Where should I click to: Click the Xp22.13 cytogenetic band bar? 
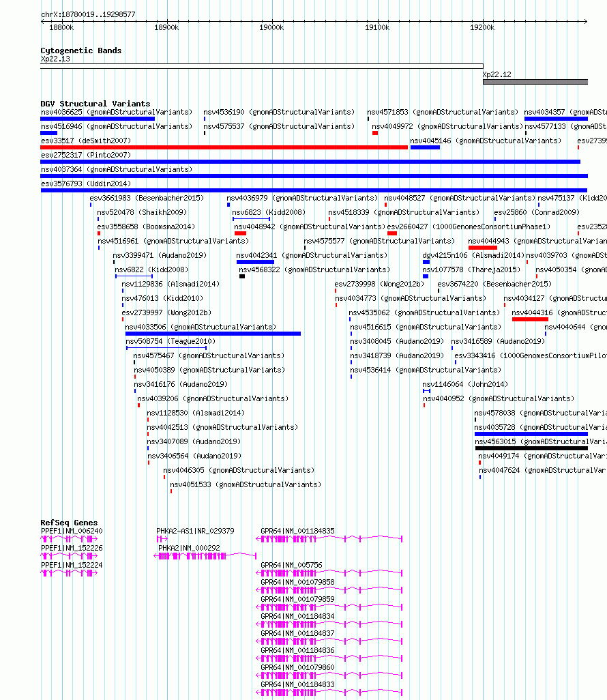261,66
